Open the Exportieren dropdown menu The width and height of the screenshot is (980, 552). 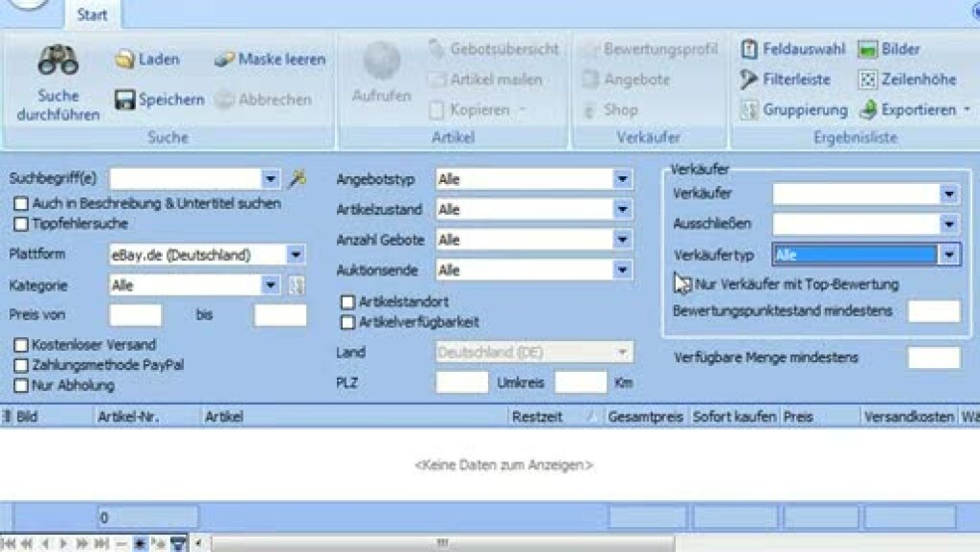(966, 110)
